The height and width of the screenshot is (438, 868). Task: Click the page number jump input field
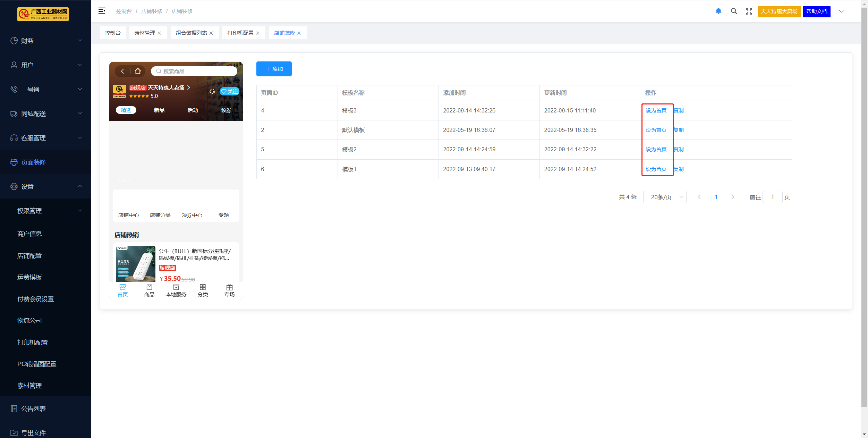(772, 197)
